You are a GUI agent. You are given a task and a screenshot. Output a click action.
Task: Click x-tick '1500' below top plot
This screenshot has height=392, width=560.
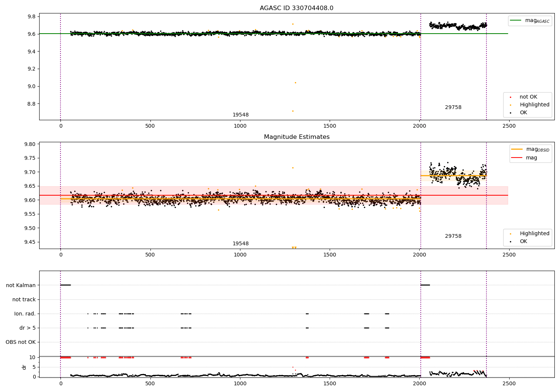pos(330,126)
